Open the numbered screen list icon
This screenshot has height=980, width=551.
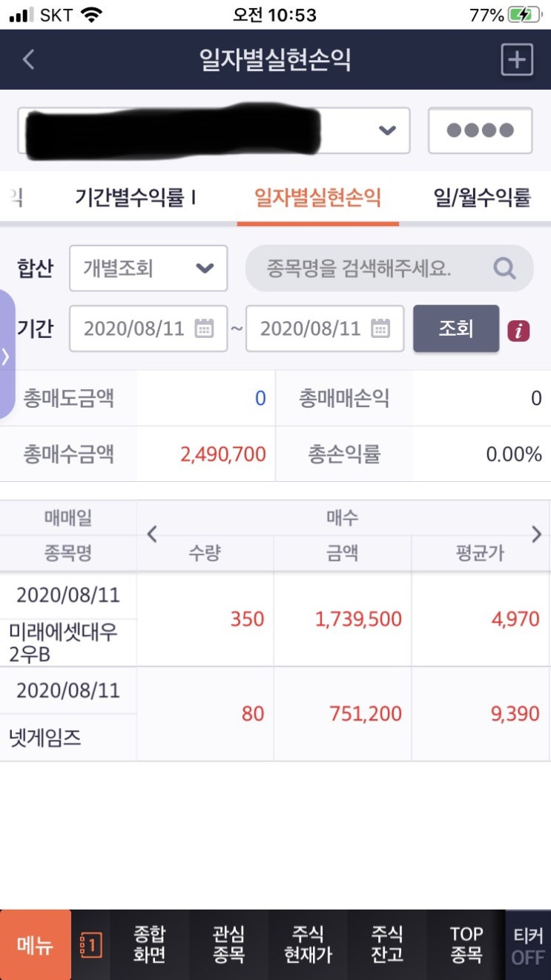[x=90, y=945]
